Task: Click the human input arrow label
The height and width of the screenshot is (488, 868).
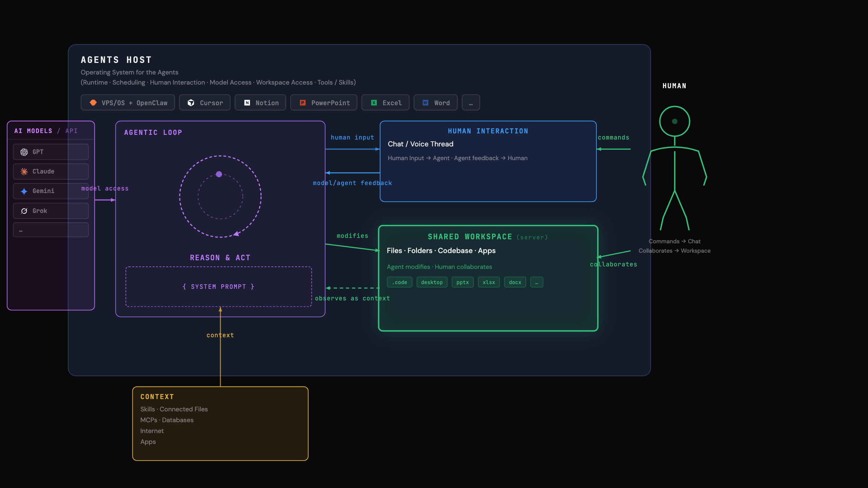Action: (353, 137)
